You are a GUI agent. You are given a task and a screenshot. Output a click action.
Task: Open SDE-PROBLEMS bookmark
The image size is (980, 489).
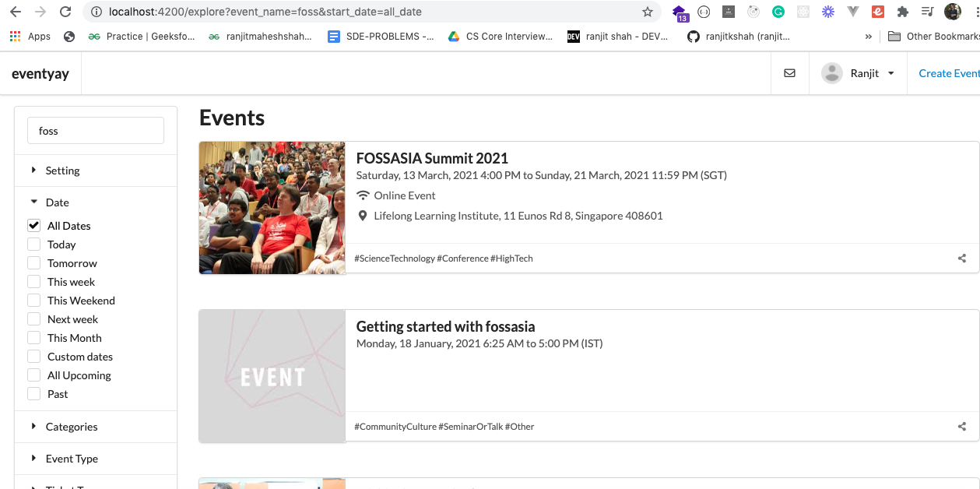tap(381, 37)
